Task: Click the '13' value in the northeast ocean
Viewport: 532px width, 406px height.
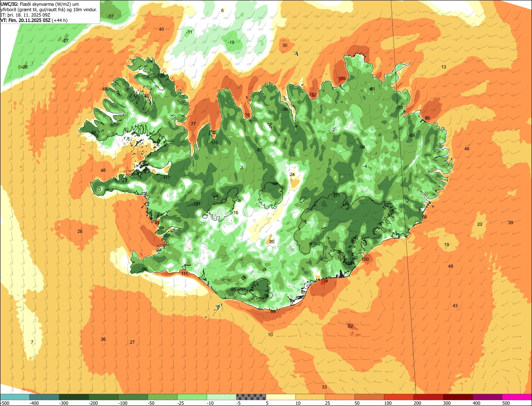Action: [x=443, y=67]
